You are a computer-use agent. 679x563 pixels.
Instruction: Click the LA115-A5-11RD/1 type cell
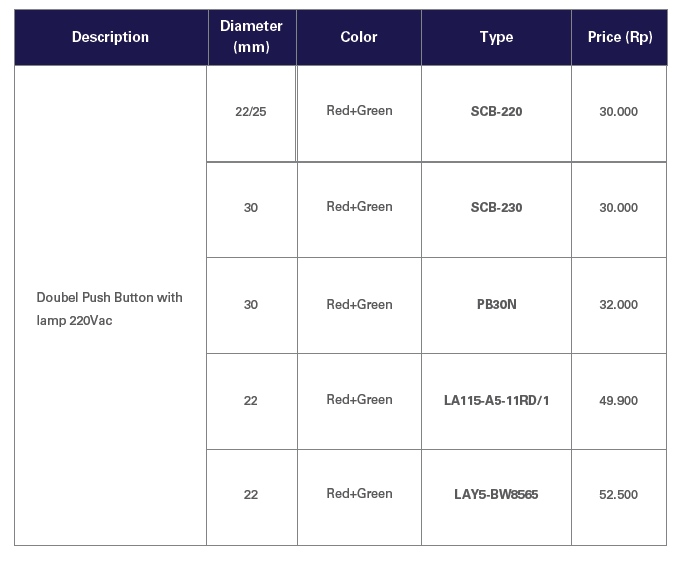[x=496, y=401]
